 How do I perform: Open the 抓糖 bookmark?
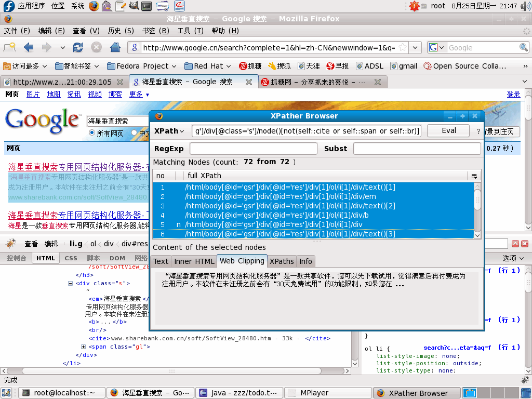tap(250, 66)
